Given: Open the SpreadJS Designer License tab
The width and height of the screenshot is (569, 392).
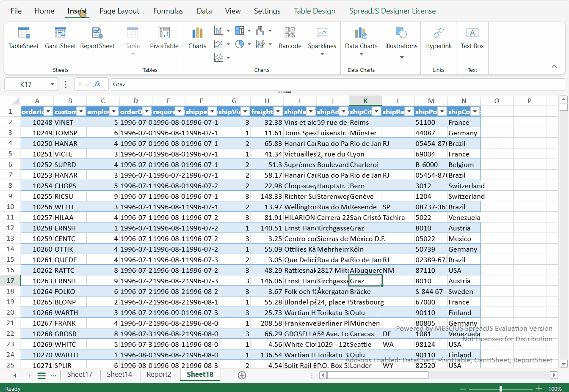Looking at the screenshot, I should (392, 11).
